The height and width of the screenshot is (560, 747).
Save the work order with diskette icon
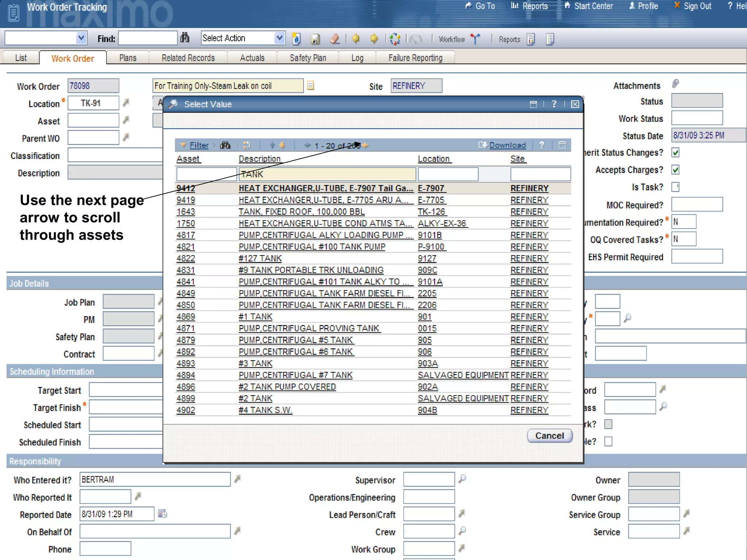tap(315, 39)
